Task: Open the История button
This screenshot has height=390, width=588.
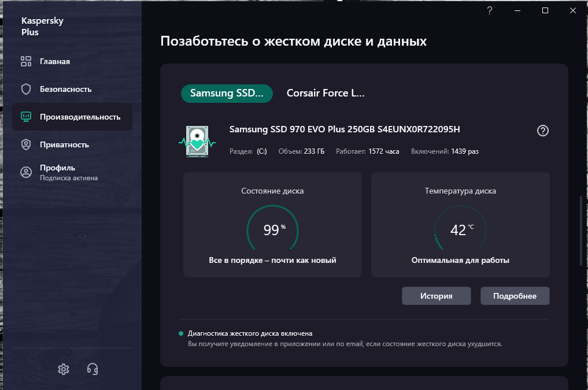Action: 436,296
